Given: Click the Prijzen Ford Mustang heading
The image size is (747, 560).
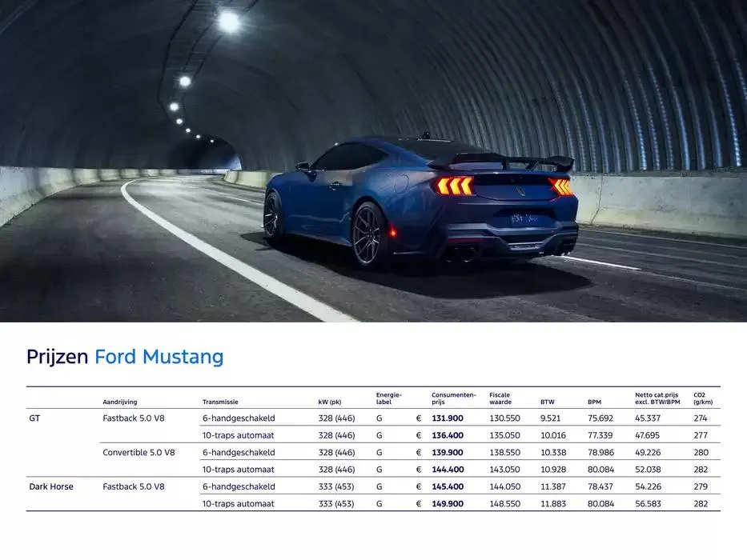Looking at the screenshot, I should click(124, 357).
